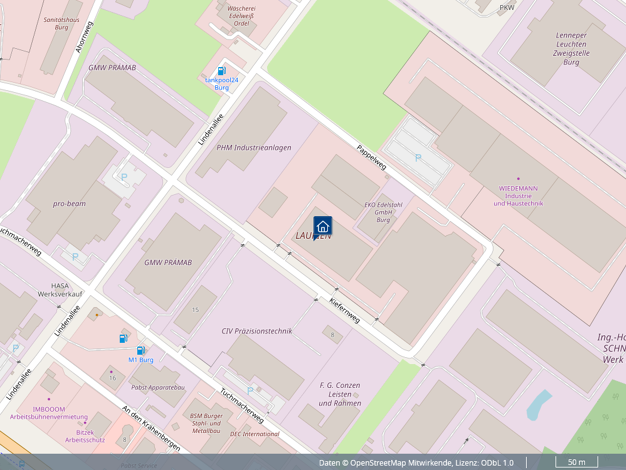
Task: Select the PHM Industrieanlagen building label
Action: [x=254, y=147]
